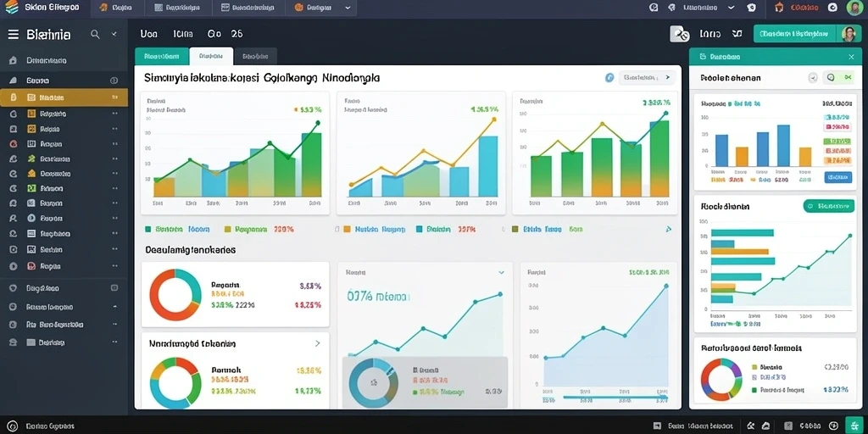Click the green legend swatch under first chart
The image size is (868, 434).
click(147, 229)
